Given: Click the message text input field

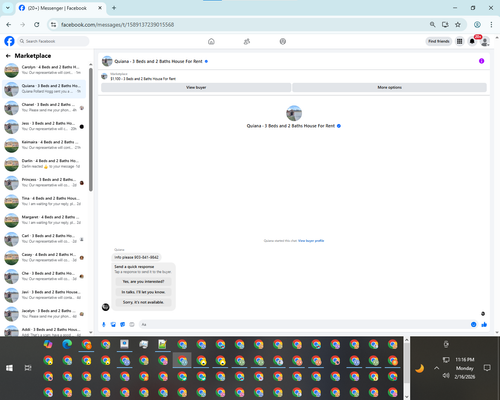Looking at the screenshot, I should point(305,324).
